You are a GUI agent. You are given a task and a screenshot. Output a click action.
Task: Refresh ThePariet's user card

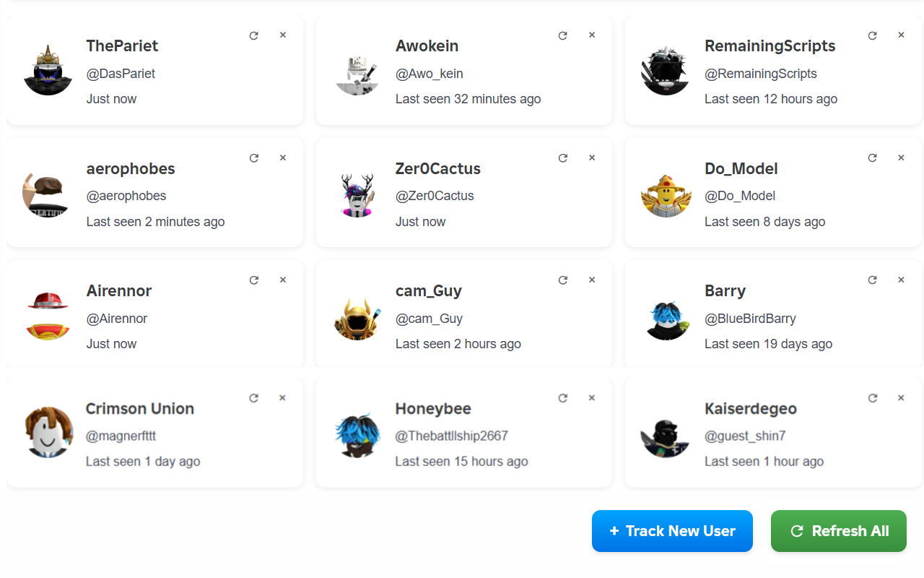tap(253, 35)
